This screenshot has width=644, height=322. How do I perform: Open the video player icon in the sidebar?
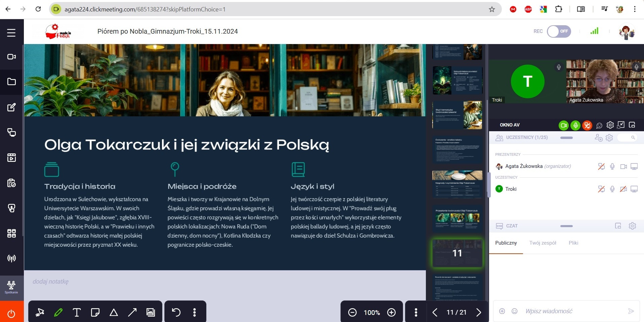(x=11, y=157)
